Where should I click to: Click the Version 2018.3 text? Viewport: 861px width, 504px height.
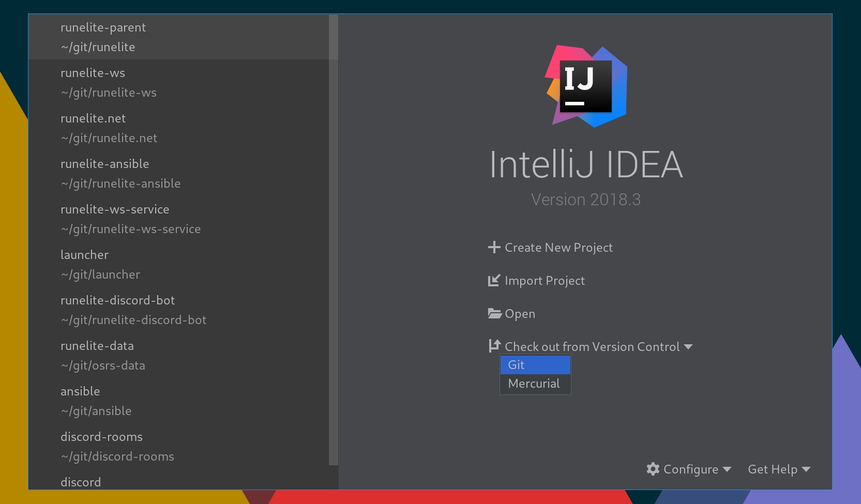point(586,200)
